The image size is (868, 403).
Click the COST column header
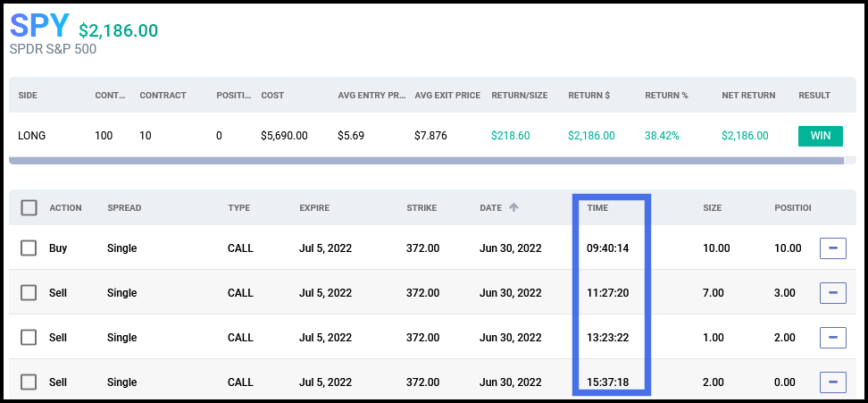(272, 96)
